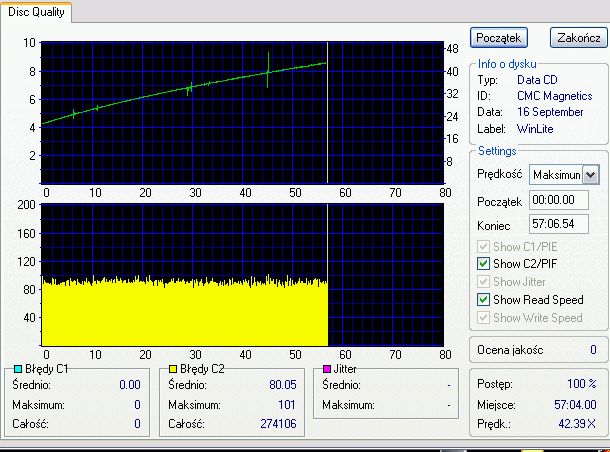
Task: Click the Ocena jakość score value 0
Action: click(593, 350)
